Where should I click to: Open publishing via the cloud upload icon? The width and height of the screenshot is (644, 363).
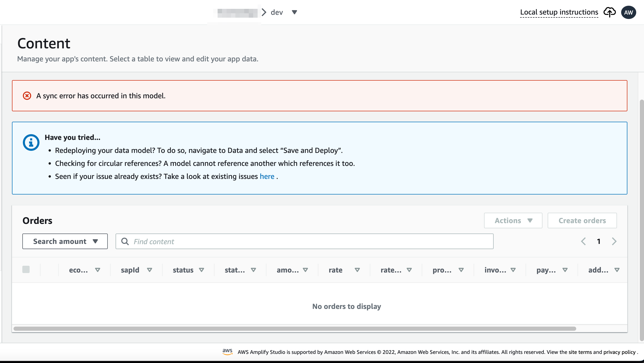tap(610, 12)
